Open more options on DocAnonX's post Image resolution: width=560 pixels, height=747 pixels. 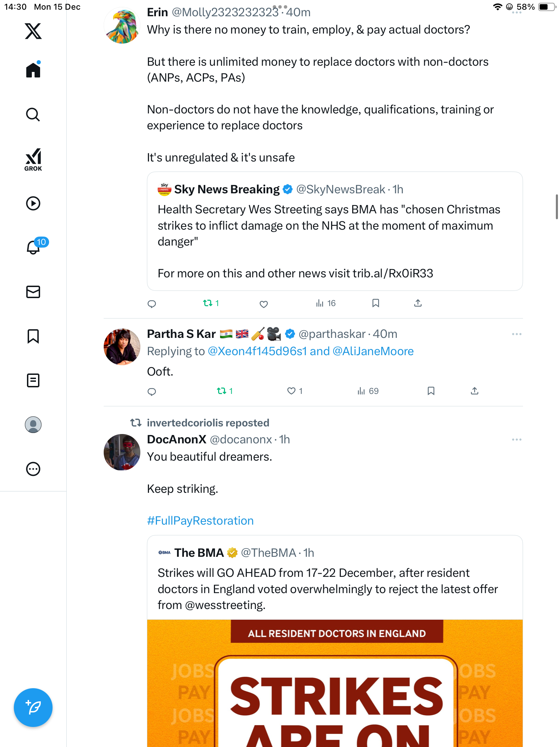pyautogui.click(x=516, y=440)
